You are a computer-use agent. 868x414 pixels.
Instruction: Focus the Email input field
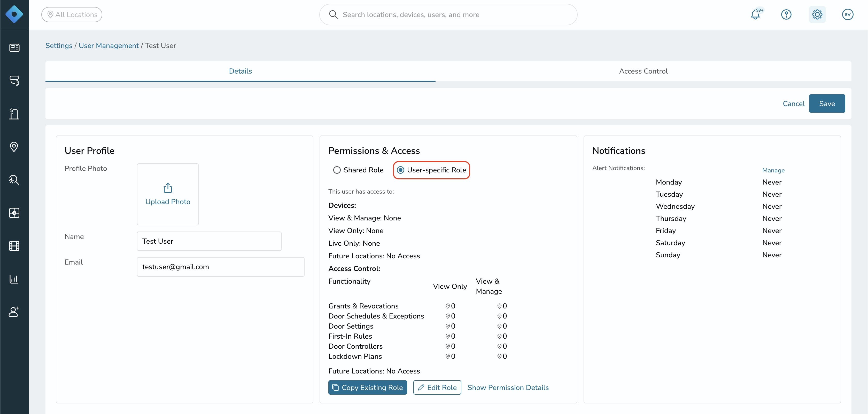click(x=220, y=267)
